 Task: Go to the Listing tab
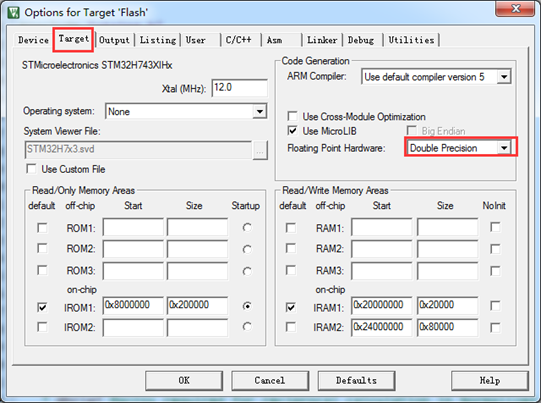pos(158,40)
